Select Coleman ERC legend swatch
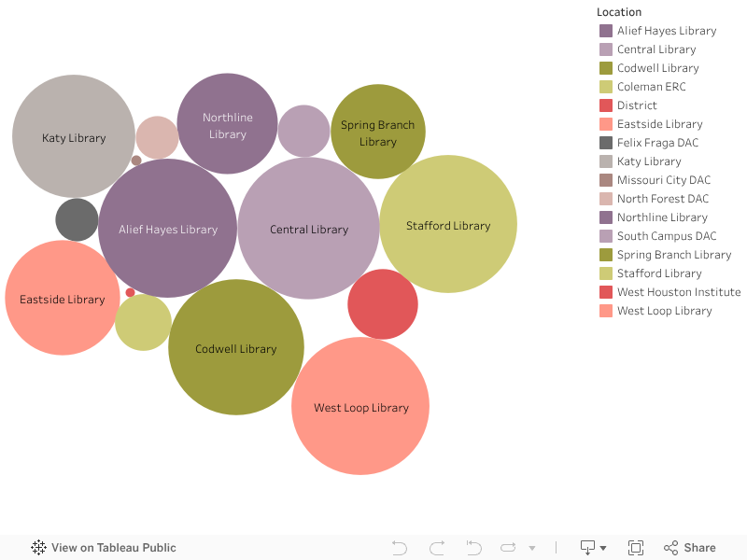Viewport: 747px width, 560px height. [605, 87]
